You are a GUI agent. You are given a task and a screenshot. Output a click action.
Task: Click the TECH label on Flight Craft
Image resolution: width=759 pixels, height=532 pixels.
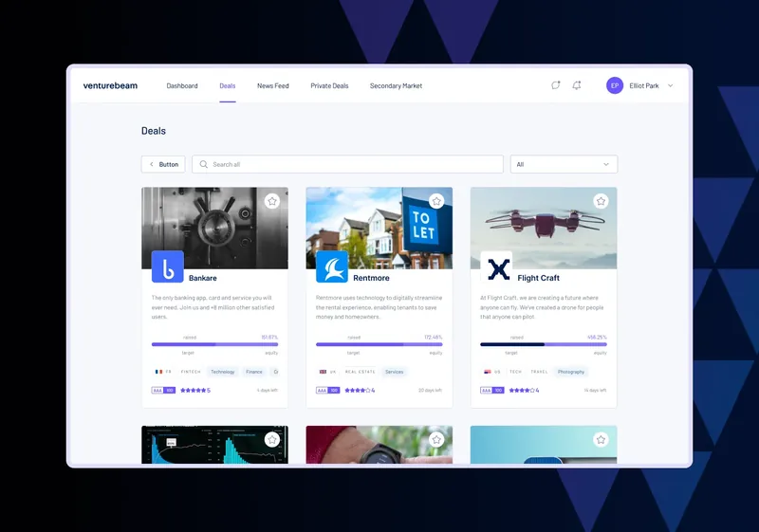click(x=515, y=372)
